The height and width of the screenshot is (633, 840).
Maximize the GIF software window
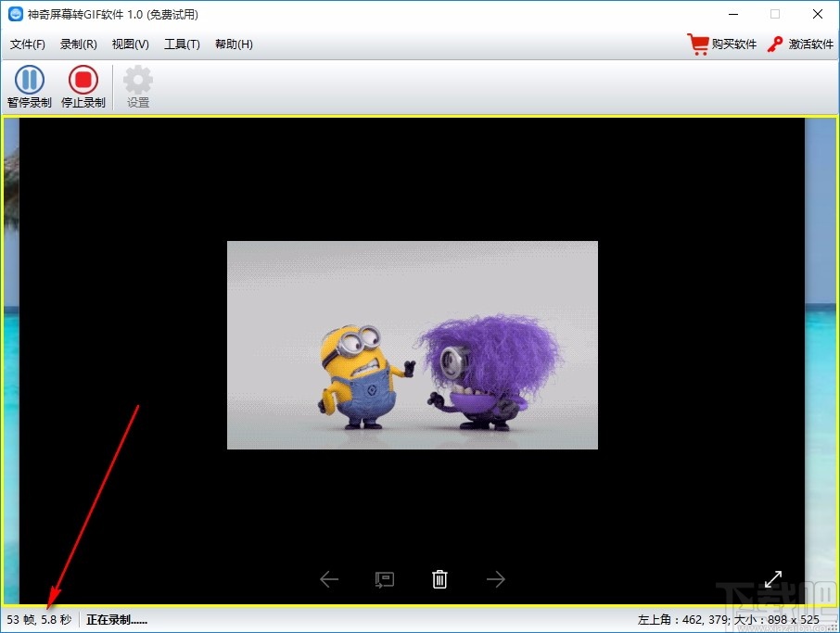pos(775,15)
